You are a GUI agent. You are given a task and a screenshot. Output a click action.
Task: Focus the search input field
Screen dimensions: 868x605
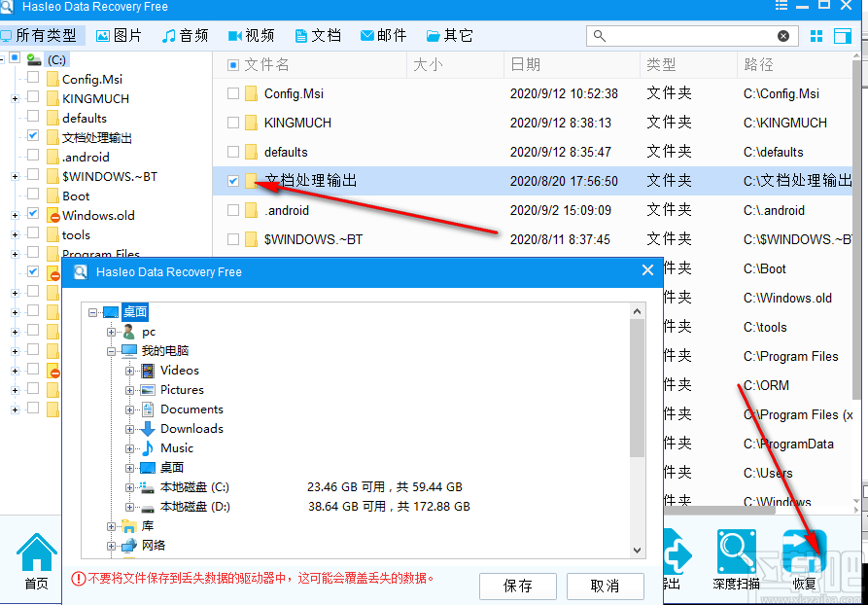[x=690, y=36]
